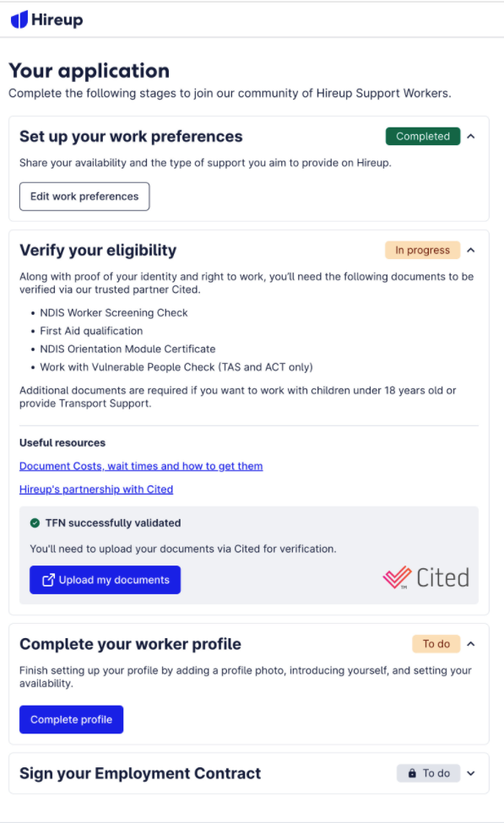Collapse the Set up your work preferences section
The width and height of the screenshot is (504, 823).
471,137
